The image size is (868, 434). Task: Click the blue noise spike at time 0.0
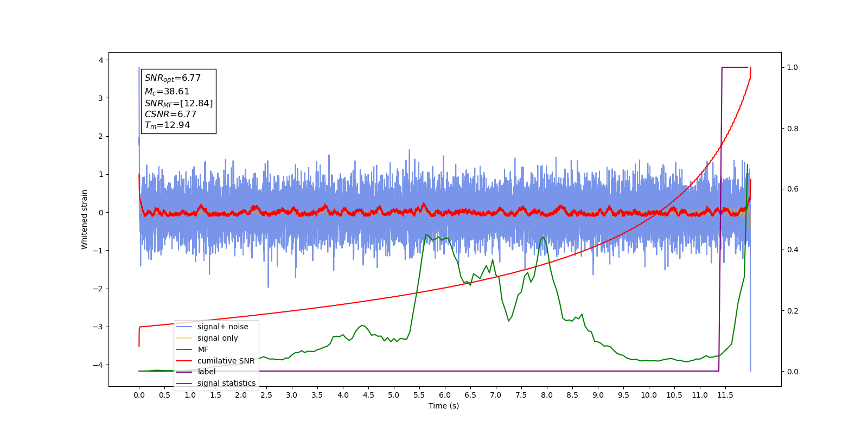[x=139, y=106]
